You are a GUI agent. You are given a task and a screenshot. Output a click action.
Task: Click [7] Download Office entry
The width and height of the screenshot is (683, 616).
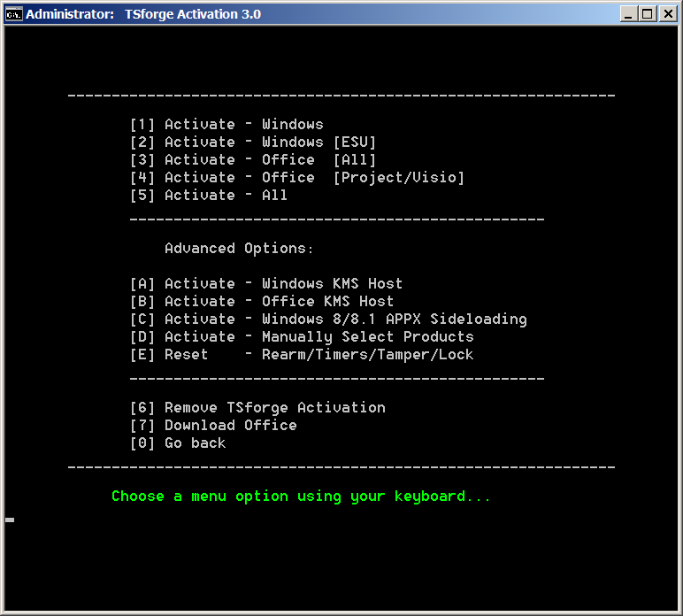tap(213, 426)
